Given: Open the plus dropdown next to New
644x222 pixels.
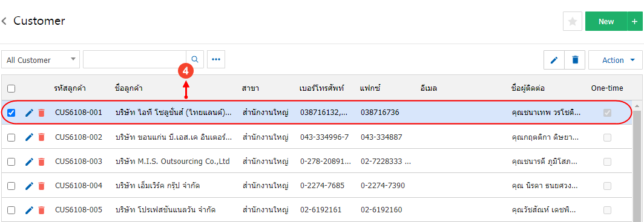Looking at the screenshot, I should (x=634, y=21).
